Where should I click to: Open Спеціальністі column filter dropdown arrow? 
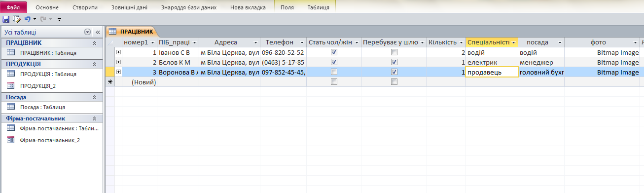pos(513,43)
